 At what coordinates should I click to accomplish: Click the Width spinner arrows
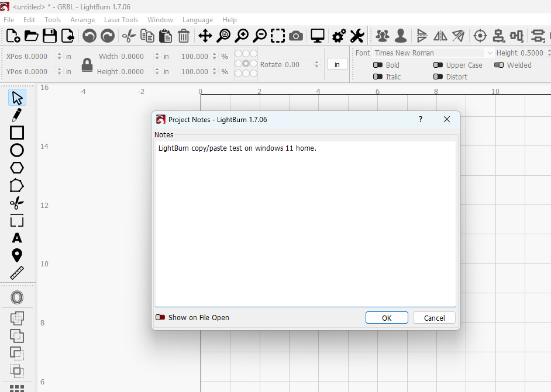157,56
